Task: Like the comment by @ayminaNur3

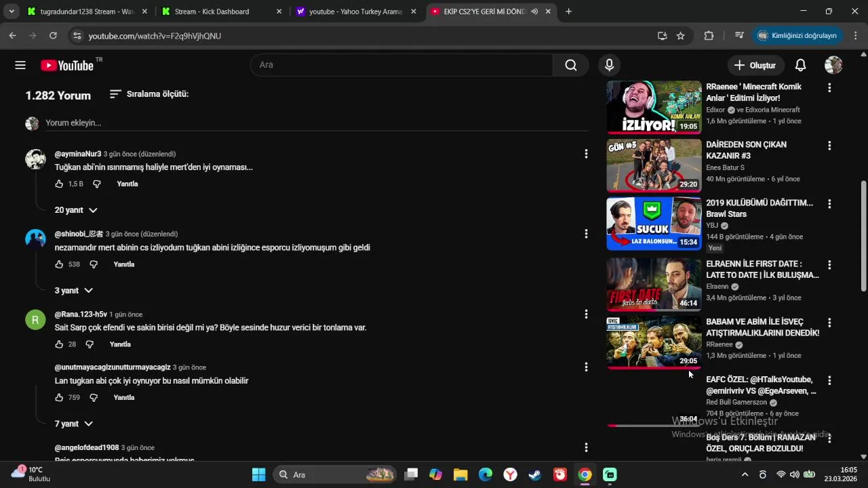Action: click(59, 184)
